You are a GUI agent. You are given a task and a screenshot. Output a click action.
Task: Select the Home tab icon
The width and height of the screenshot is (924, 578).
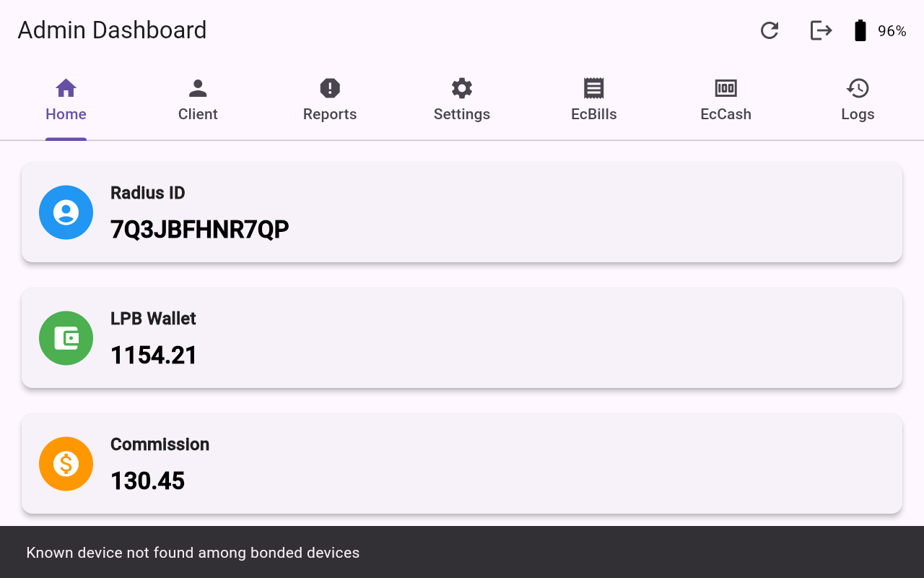click(66, 87)
